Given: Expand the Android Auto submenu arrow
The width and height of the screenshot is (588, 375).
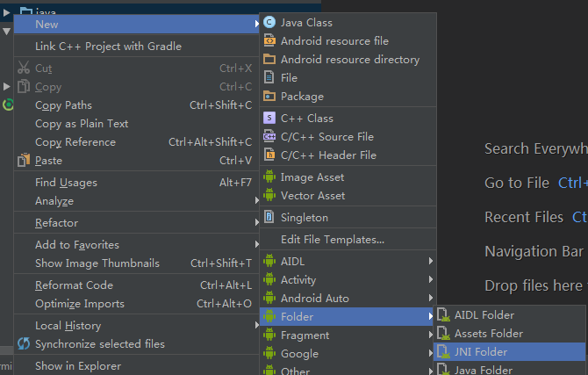Looking at the screenshot, I should pyautogui.click(x=431, y=298).
